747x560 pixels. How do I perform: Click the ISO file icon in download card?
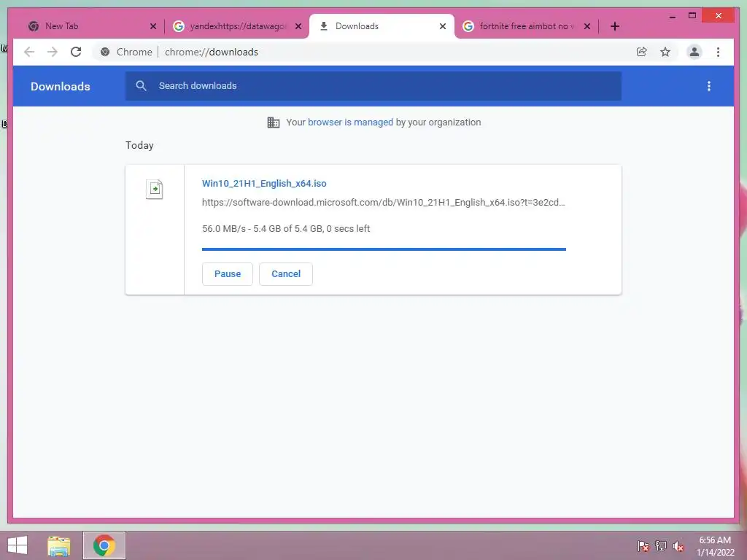[155, 189]
